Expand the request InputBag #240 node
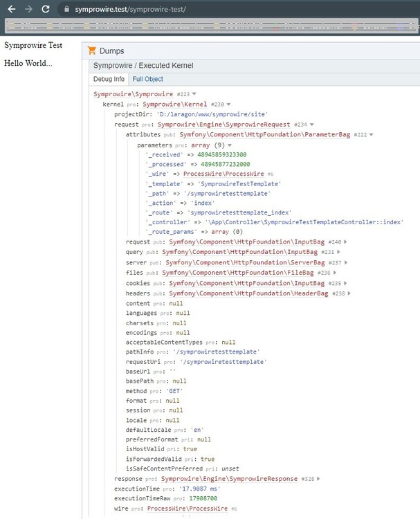420x519 pixels. (x=346, y=243)
